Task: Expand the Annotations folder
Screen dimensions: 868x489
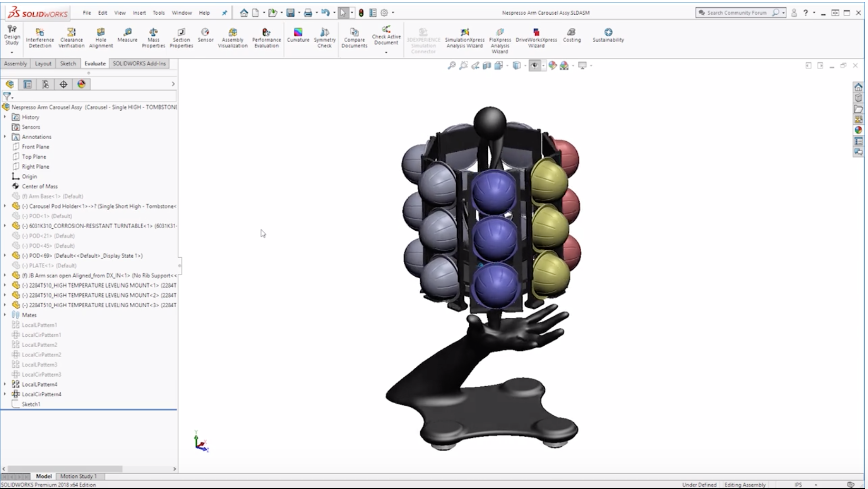Action: tap(5, 137)
